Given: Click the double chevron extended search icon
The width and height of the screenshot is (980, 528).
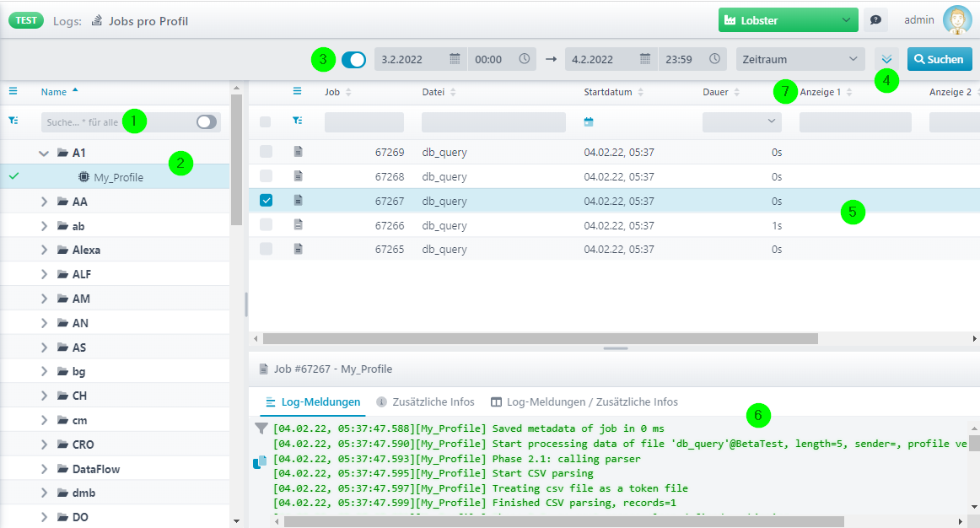Looking at the screenshot, I should pyautogui.click(x=886, y=59).
